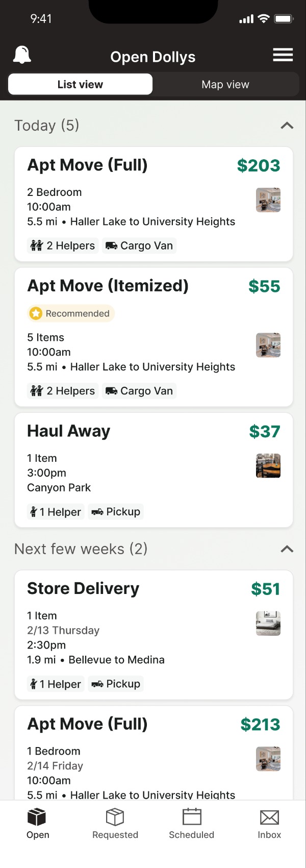The height and width of the screenshot is (868, 306).
Task: Tap 1 Helper tag on Store Delivery
Action: (56, 684)
